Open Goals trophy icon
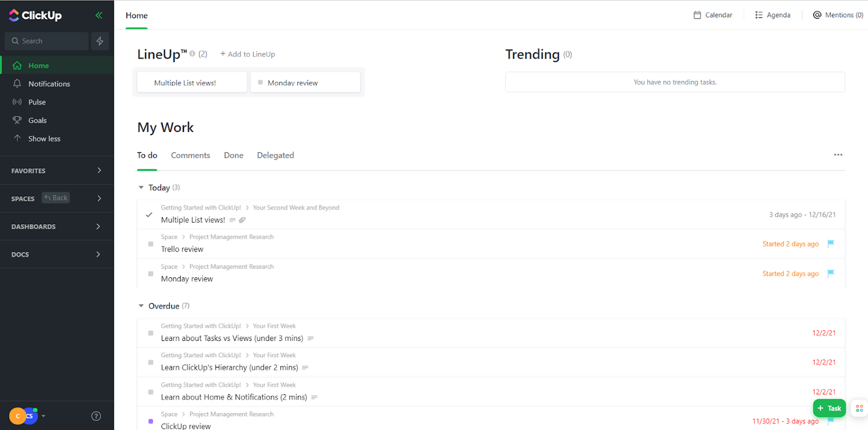The height and width of the screenshot is (430, 868). click(17, 120)
